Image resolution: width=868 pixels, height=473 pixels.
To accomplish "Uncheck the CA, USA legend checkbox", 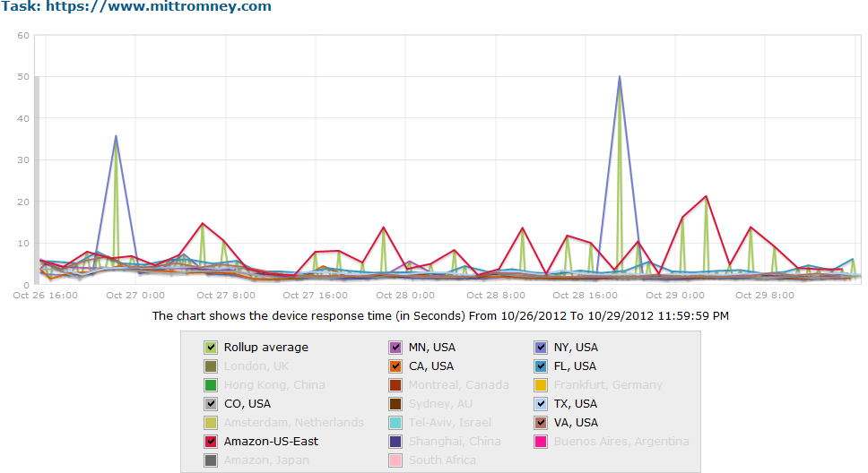I will [x=395, y=366].
